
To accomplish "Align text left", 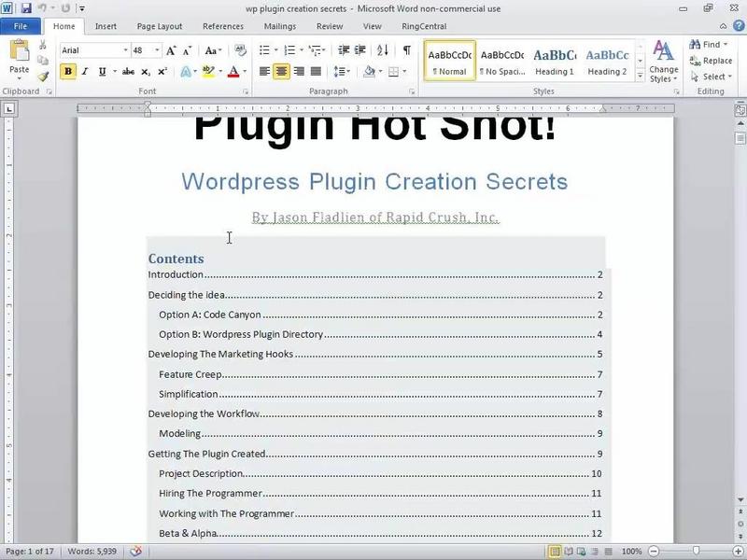I will click(264, 72).
